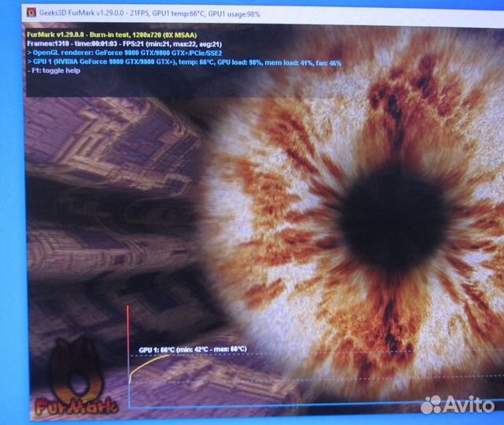Click the Geeks3D FurMark window title text
This screenshot has width=504, height=425.
[149, 13]
